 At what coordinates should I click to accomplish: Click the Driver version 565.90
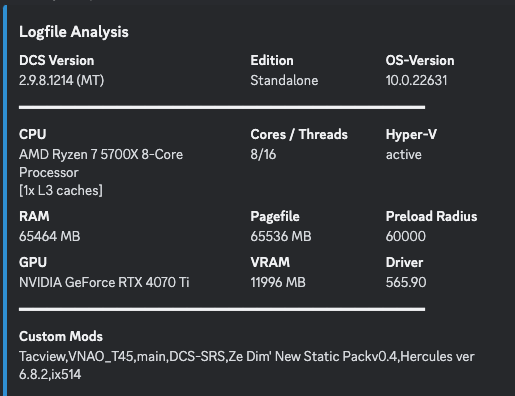pos(406,282)
